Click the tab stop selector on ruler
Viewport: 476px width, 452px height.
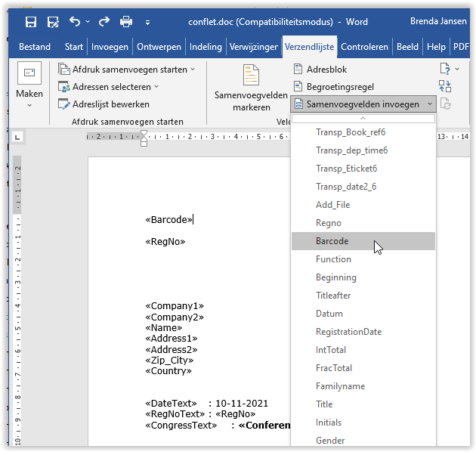click(17, 138)
